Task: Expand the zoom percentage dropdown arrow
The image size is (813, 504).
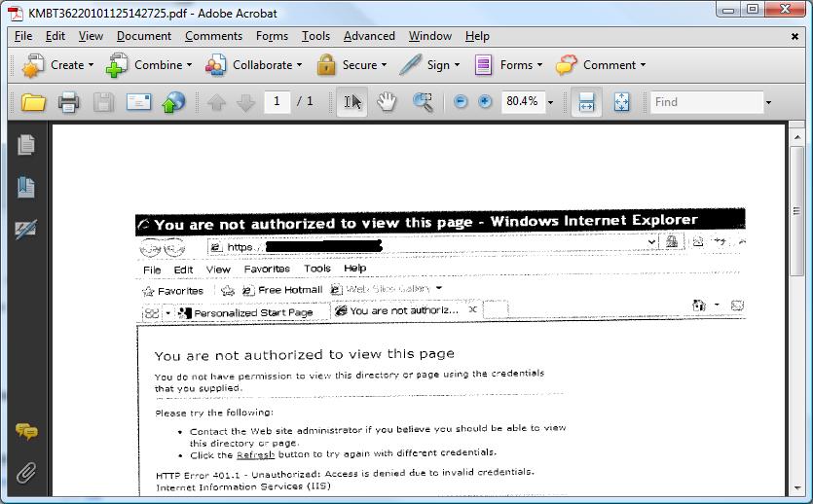Action: (x=551, y=102)
